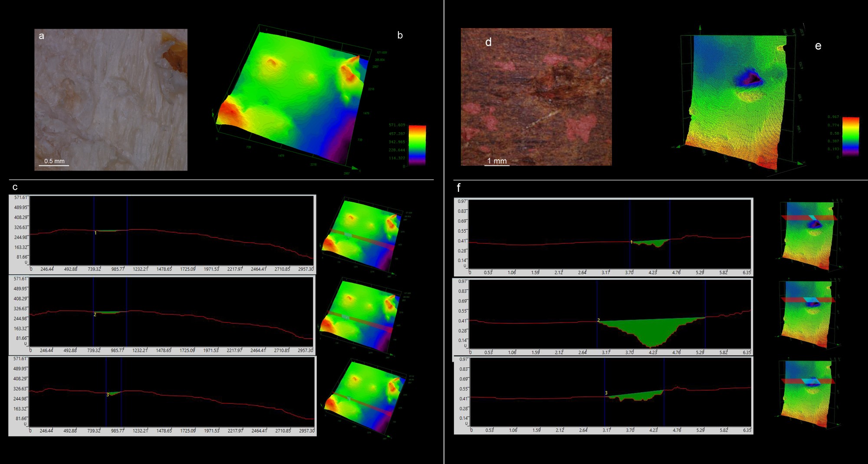Click marker 2 on the middle profile in section c

pos(95,314)
